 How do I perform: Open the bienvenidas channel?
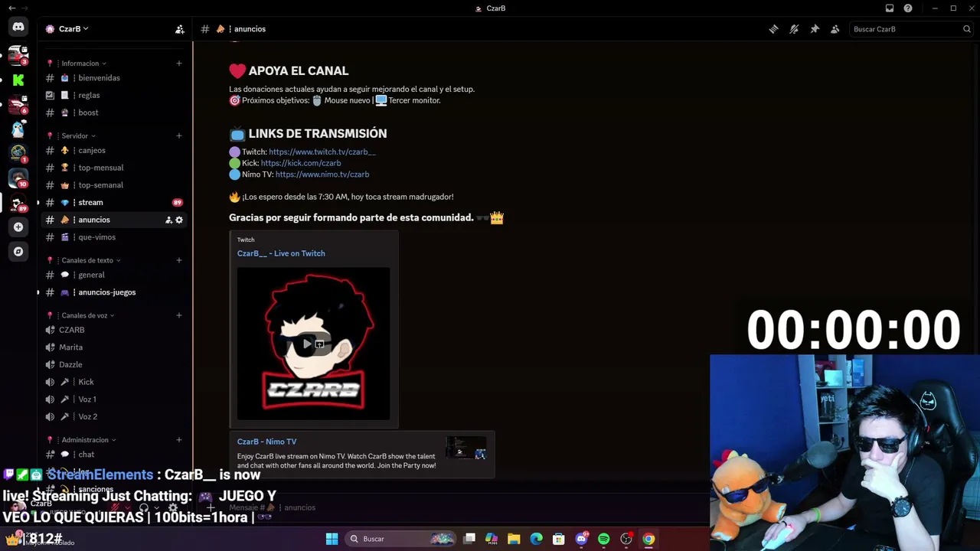click(x=115, y=78)
